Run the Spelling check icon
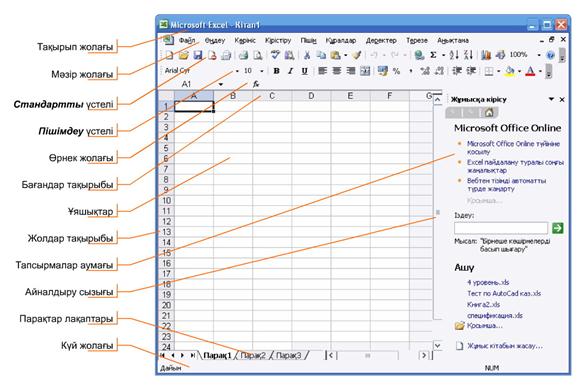Screen dimensions: 585x388 click(275, 55)
